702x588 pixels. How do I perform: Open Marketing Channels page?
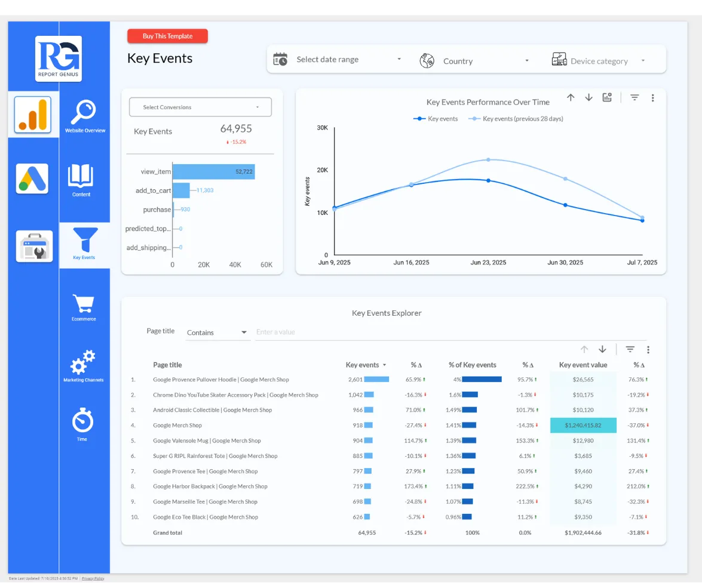83,365
